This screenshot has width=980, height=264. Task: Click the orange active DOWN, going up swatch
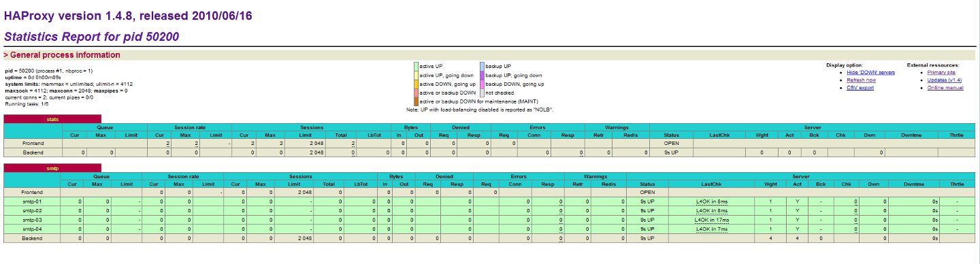point(416,84)
